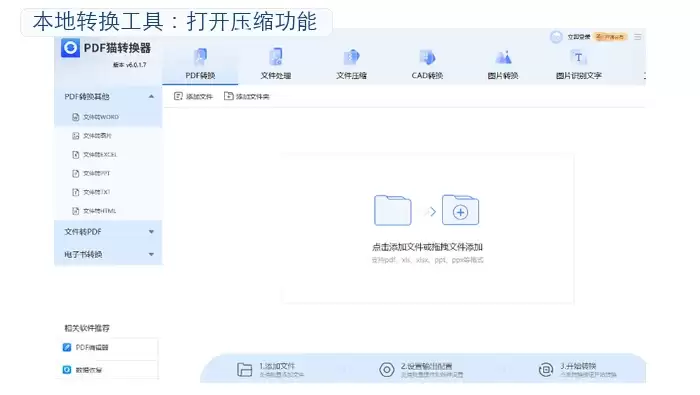Click the 相关软件推荐 heading
700x395 pixels.
click(x=87, y=328)
